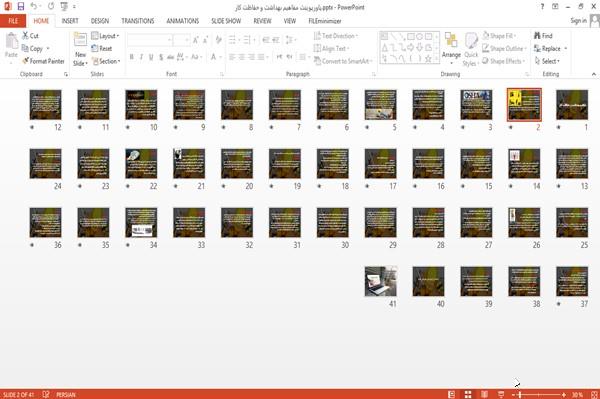This screenshot has height=399, width=600.
Task: Click the 30% zoom level
Action: coord(577,394)
